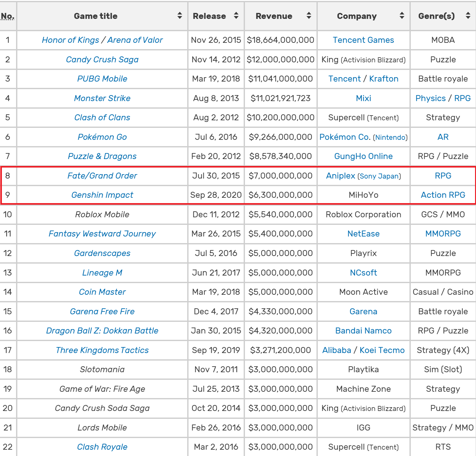The height and width of the screenshot is (456, 476).
Task: Open the Alibaba company link
Action: 337,350
